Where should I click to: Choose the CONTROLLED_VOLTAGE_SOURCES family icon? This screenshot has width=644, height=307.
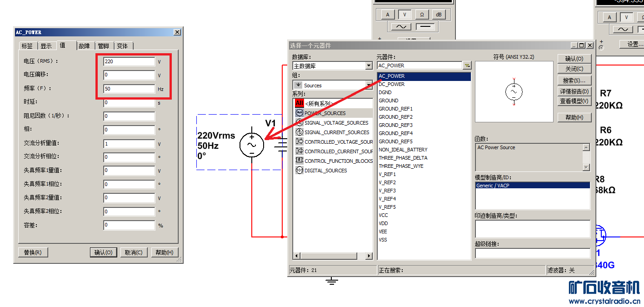(x=299, y=141)
